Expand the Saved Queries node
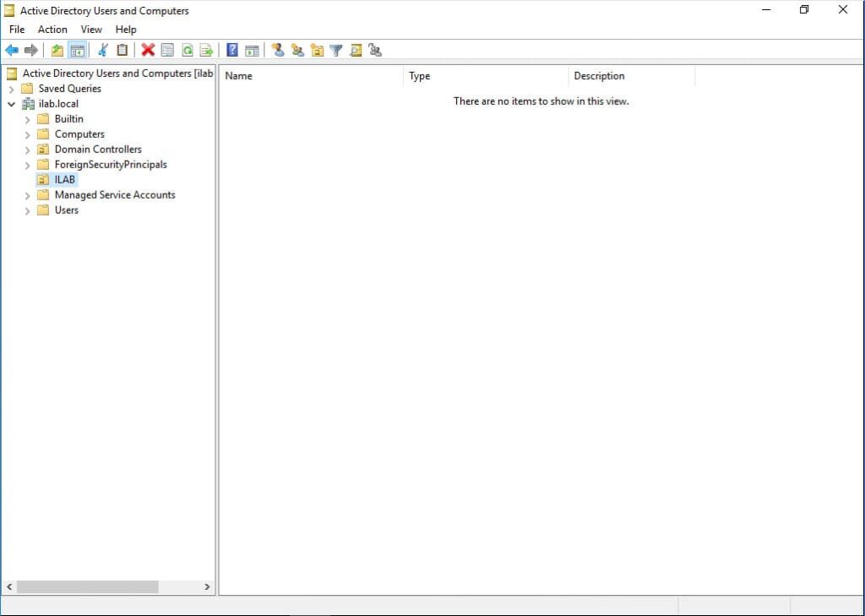This screenshot has width=865, height=616. [x=12, y=89]
